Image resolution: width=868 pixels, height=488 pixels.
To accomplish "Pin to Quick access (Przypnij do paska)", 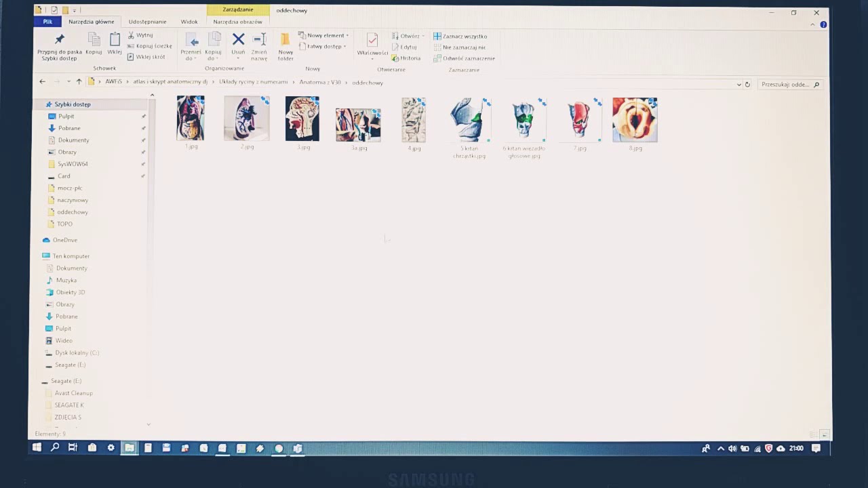I will pos(60,46).
